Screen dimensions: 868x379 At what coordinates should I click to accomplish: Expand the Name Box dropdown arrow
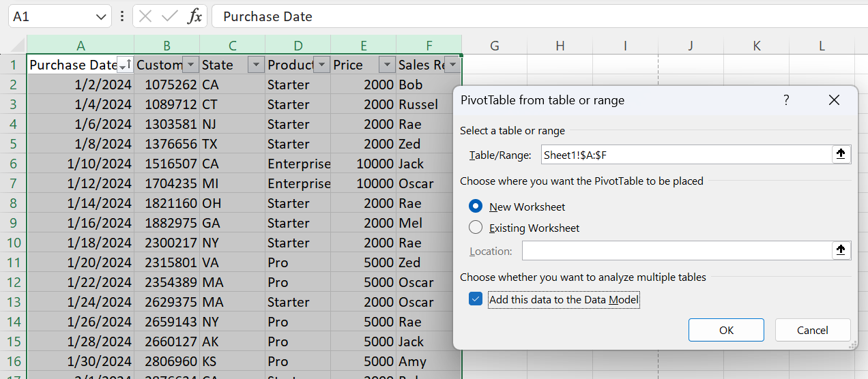tap(100, 16)
